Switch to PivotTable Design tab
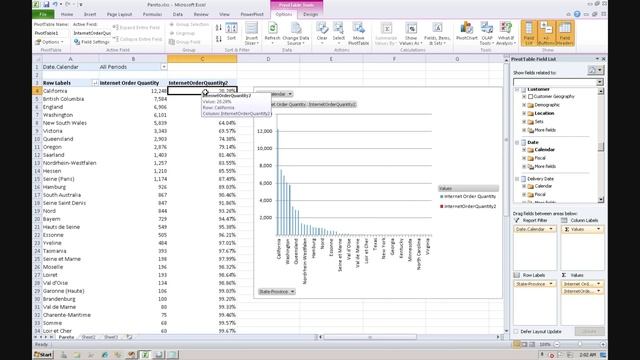Image resolution: width=640 pixels, height=360 pixels. (310, 14)
